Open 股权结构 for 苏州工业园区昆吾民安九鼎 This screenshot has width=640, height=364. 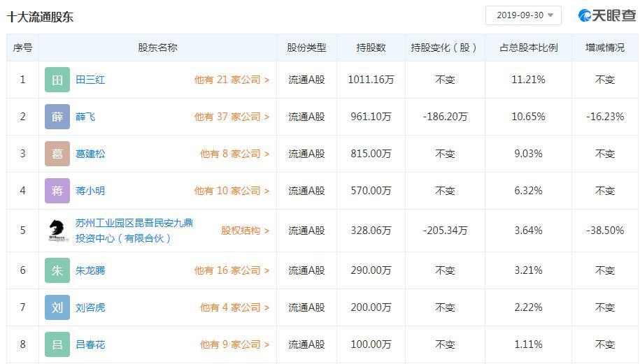[x=245, y=231]
